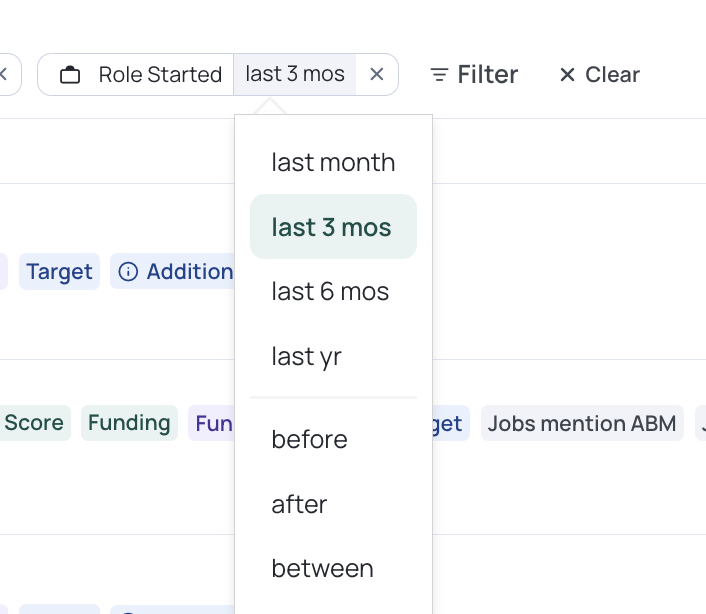Click the Clear filters button
This screenshot has height=614, width=706.
pyautogui.click(x=599, y=75)
